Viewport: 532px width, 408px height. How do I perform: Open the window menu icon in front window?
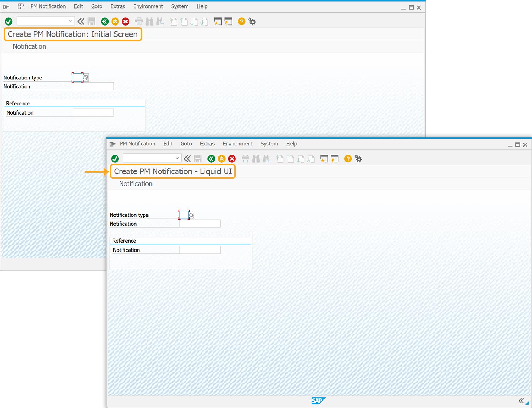112,144
